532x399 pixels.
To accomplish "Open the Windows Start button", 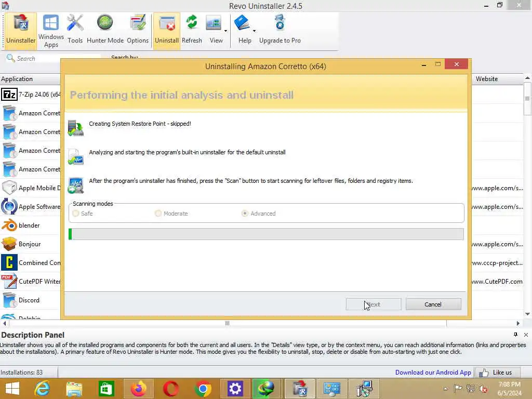I will 12,389.
